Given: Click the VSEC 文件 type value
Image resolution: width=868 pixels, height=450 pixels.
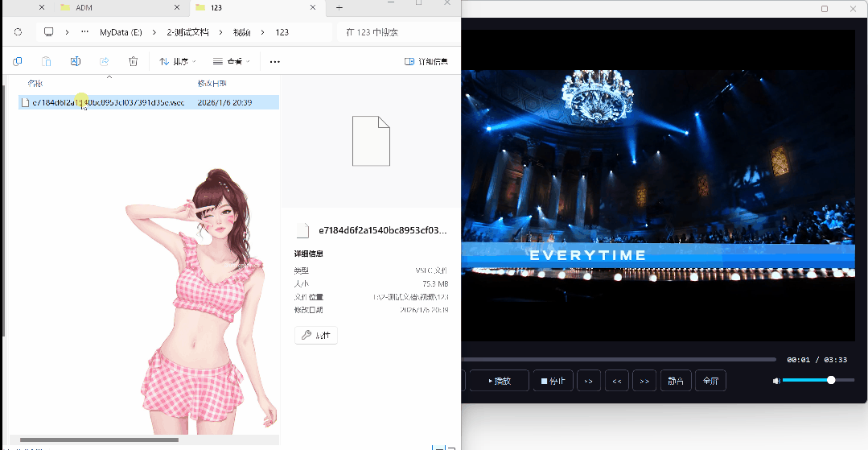Looking at the screenshot, I should tap(431, 270).
